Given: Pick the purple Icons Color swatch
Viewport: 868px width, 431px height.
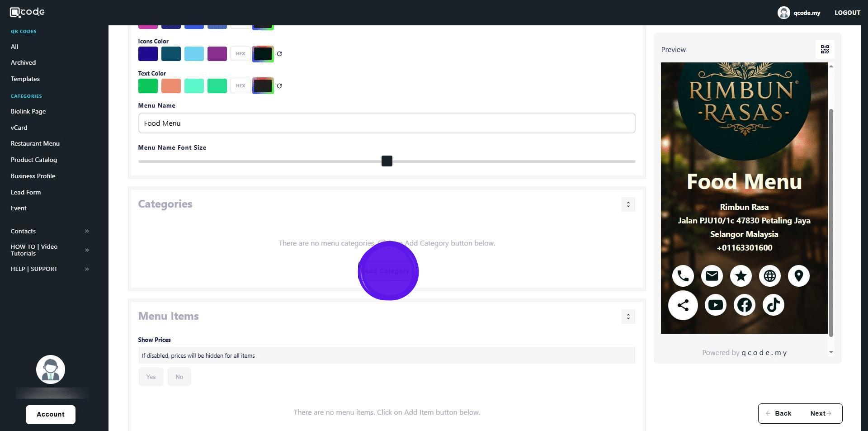Looking at the screenshot, I should tap(217, 54).
